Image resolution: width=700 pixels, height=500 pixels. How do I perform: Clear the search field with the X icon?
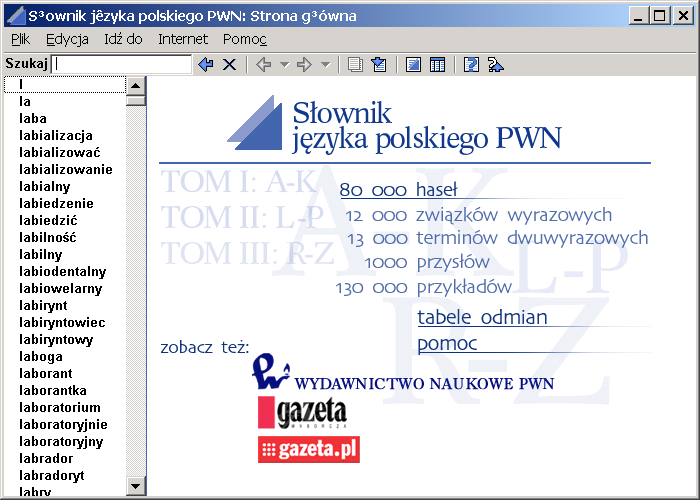[229, 65]
